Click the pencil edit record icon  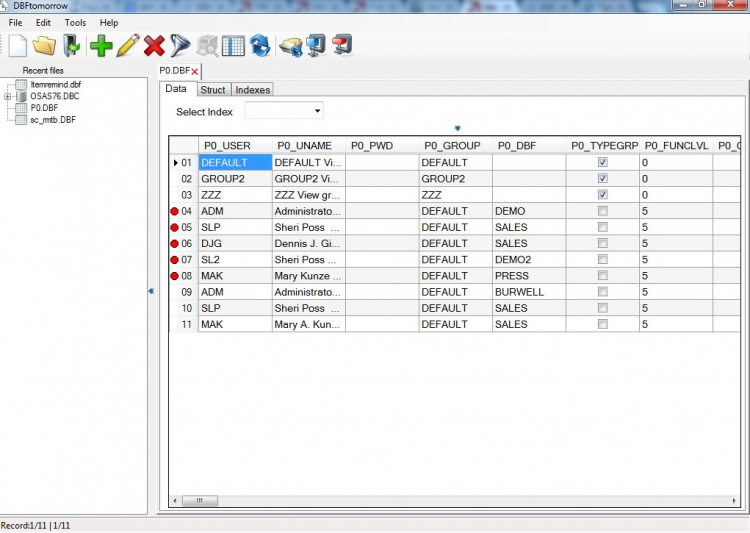pyautogui.click(x=127, y=45)
